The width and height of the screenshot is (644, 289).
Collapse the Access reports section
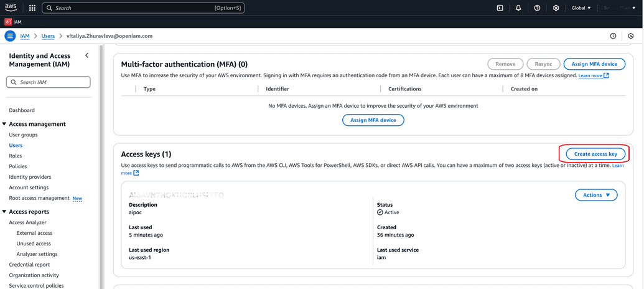[x=5, y=212]
